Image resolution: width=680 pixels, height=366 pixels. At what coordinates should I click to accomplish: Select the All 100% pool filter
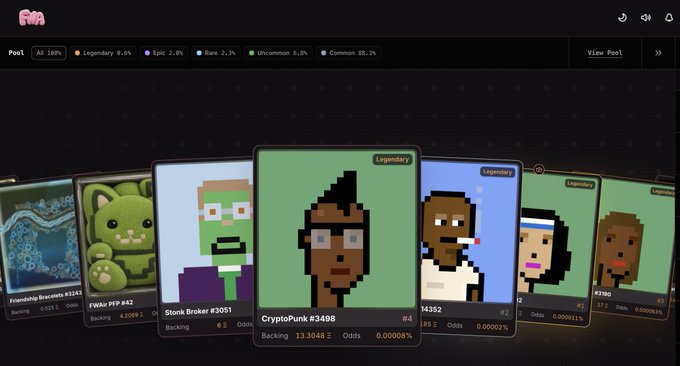coord(49,53)
